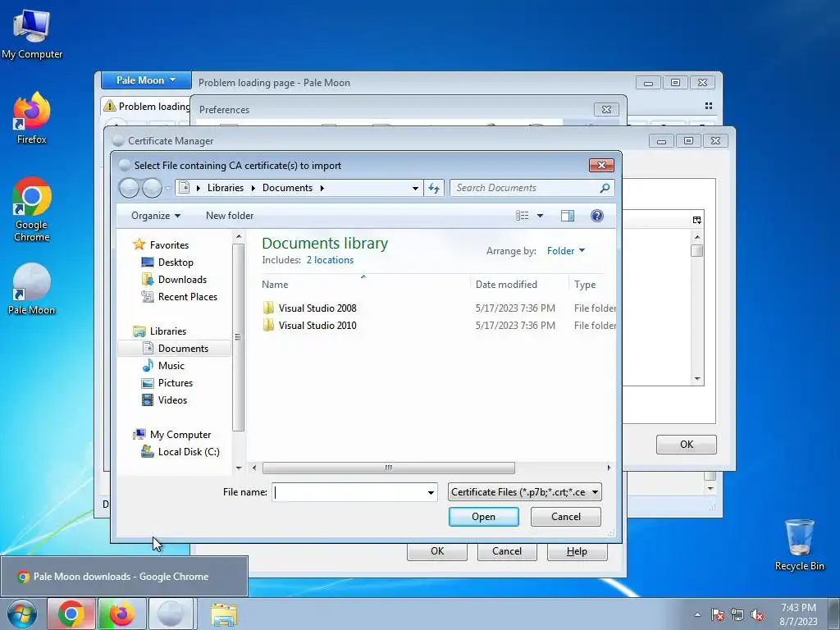
Task: Show hidden tray icons arrow
Action: [697, 615]
